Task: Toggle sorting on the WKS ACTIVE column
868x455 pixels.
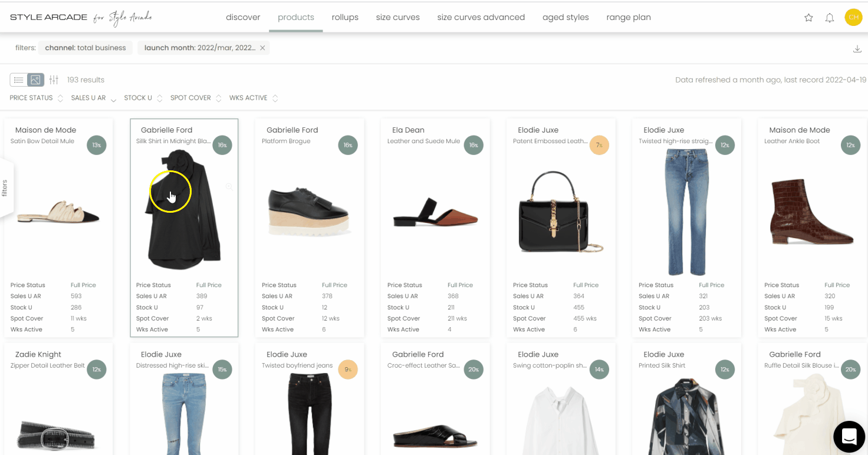Action: point(275,97)
